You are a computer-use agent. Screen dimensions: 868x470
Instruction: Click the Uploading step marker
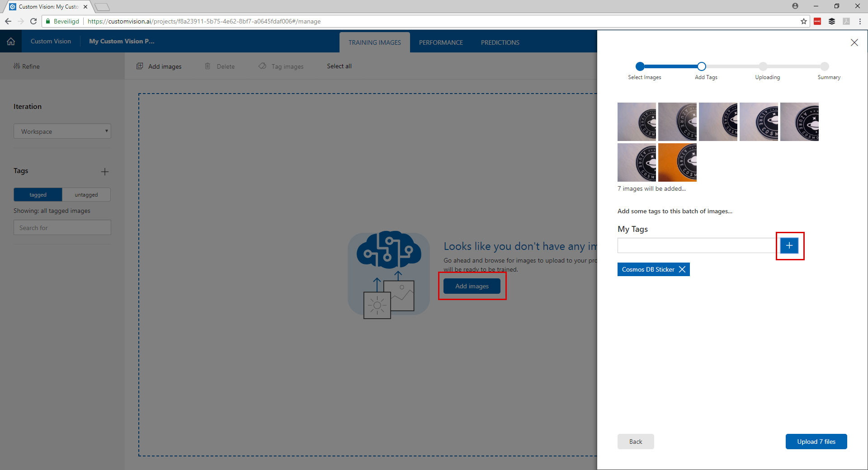[x=763, y=66]
